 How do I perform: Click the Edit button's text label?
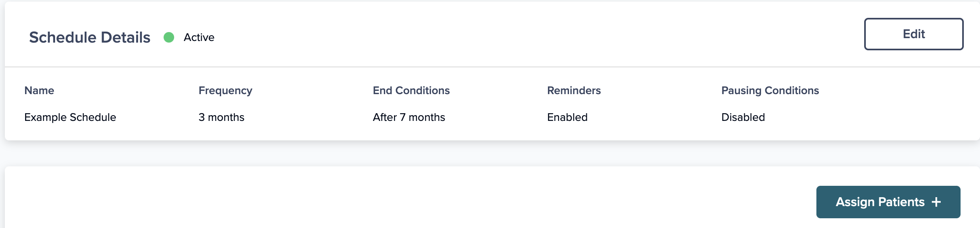(x=914, y=34)
